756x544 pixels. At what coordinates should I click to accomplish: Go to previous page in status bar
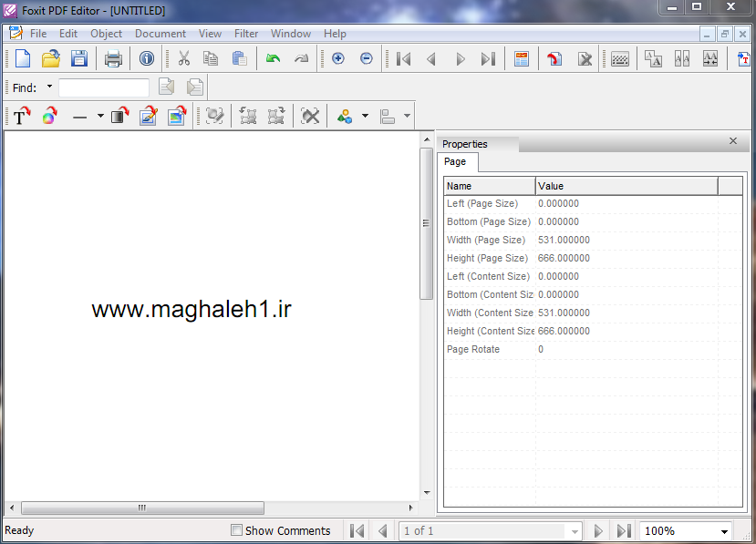(x=383, y=530)
